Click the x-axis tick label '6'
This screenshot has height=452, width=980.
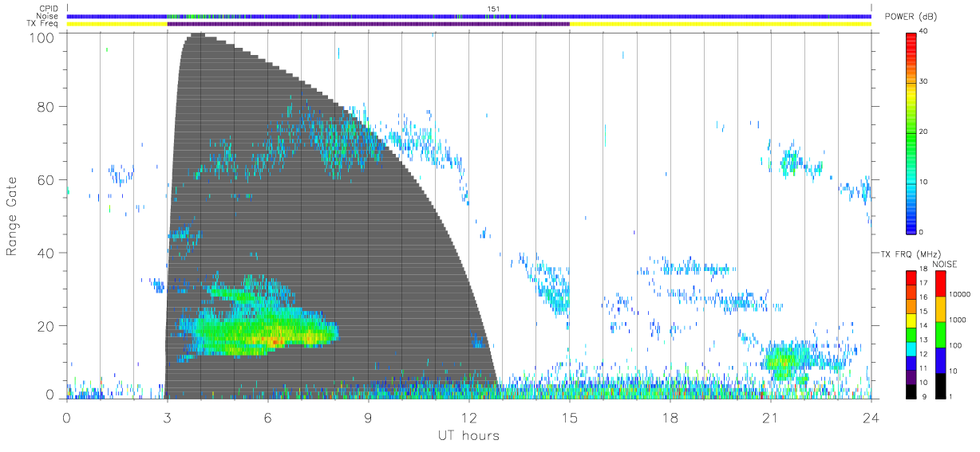click(267, 417)
